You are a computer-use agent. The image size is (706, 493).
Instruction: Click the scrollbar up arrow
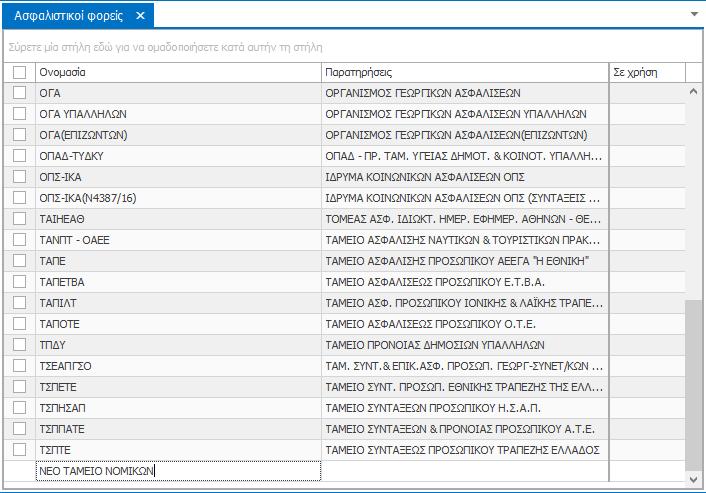click(x=693, y=91)
